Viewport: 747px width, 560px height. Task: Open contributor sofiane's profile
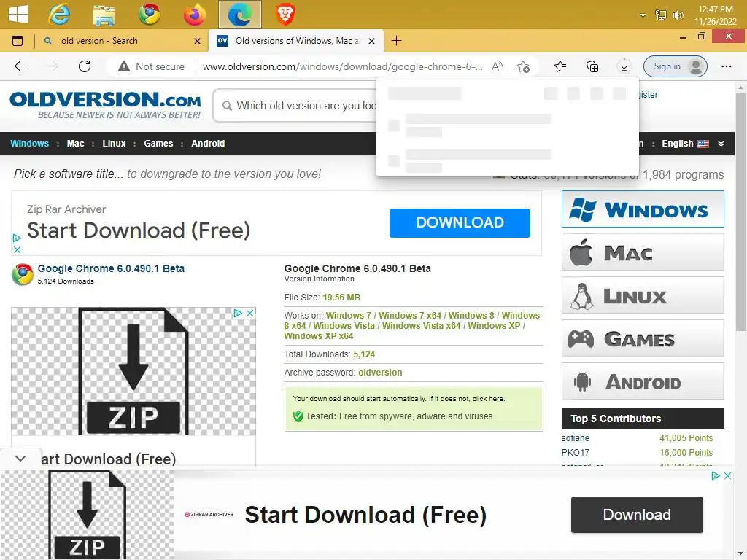point(575,437)
